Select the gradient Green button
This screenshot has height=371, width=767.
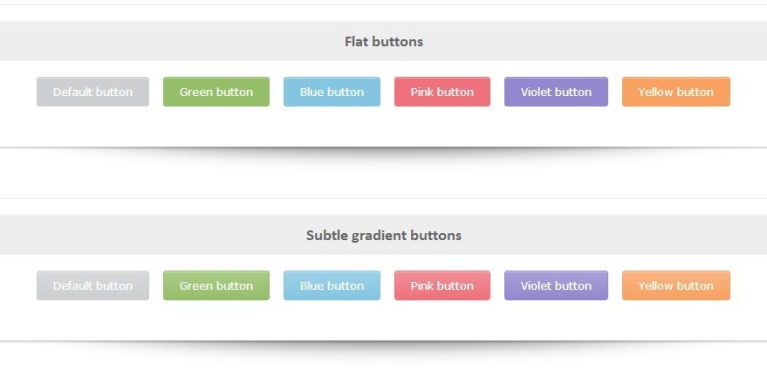point(216,285)
